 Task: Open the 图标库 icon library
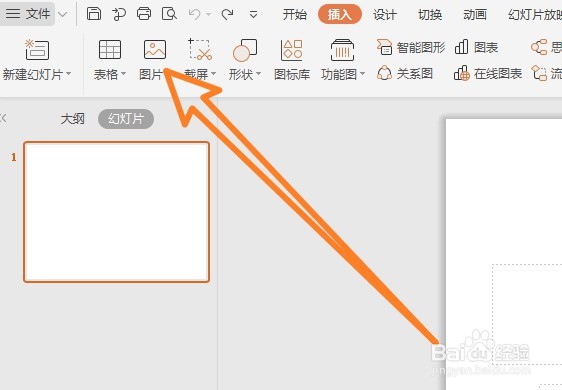point(292,60)
